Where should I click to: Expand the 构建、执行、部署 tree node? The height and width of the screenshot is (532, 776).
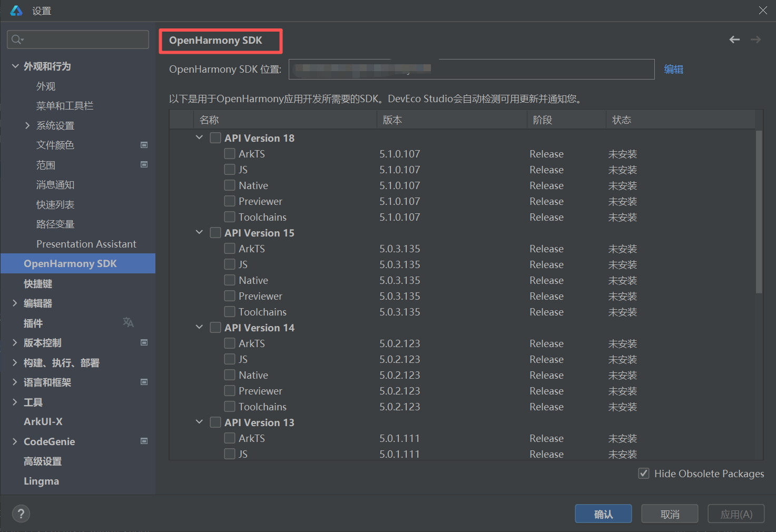point(15,362)
